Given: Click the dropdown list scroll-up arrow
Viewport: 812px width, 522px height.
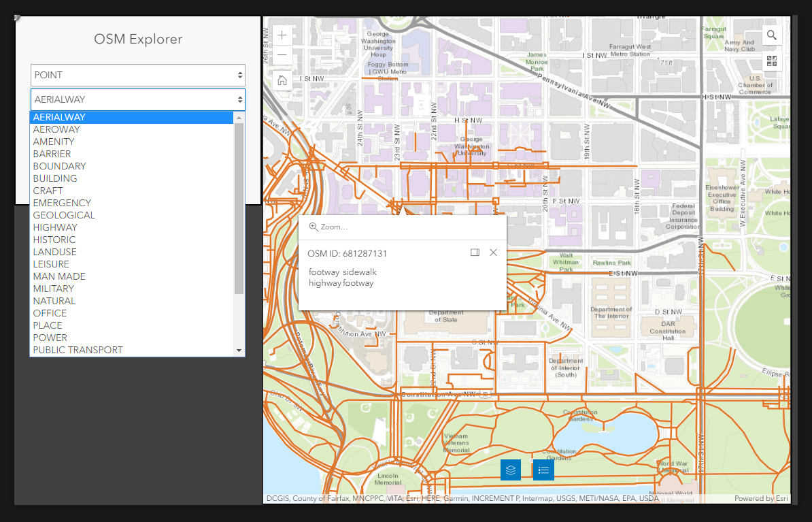Looking at the screenshot, I should point(239,118).
